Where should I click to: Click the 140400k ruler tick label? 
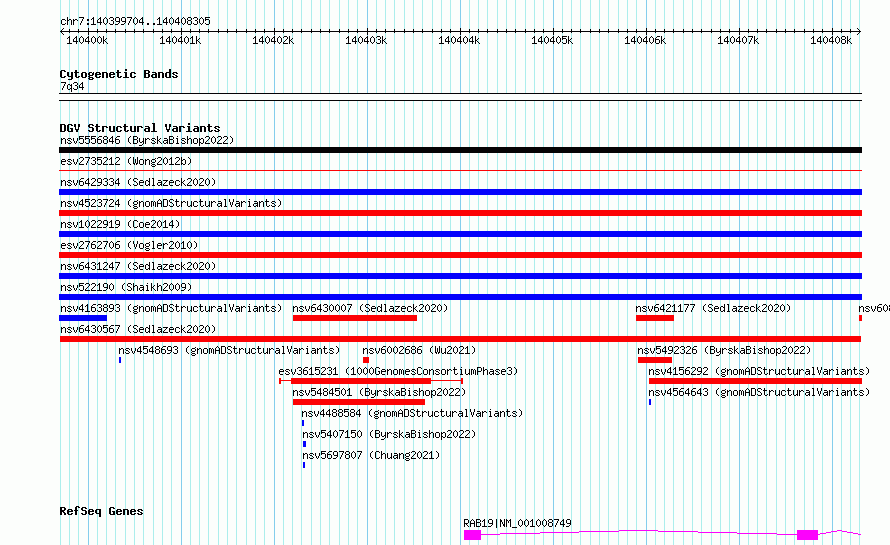pyautogui.click(x=87, y=40)
